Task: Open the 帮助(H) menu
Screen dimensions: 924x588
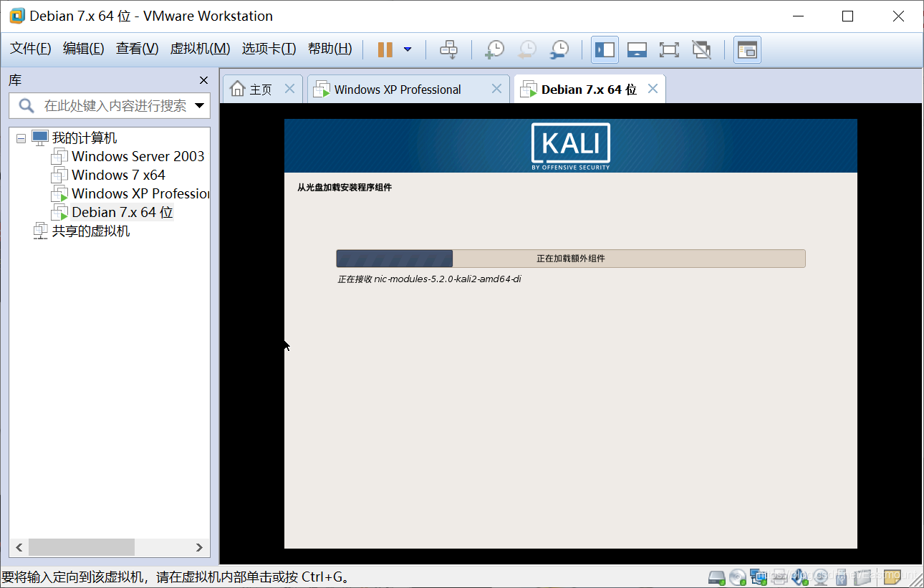Action: [330, 49]
